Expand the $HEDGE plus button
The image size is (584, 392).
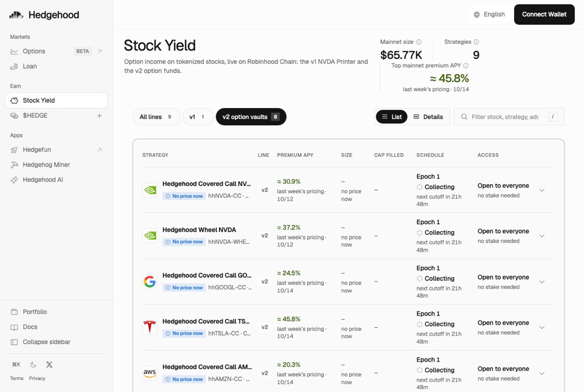pyautogui.click(x=99, y=115)
